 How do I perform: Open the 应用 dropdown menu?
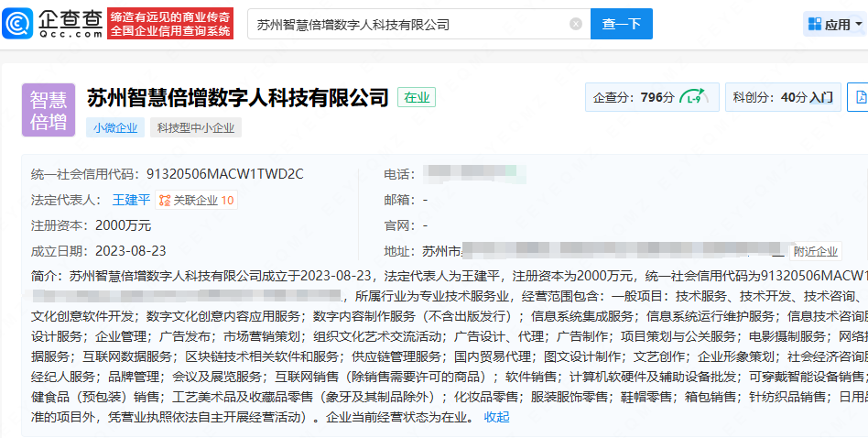tap(835, 24)
